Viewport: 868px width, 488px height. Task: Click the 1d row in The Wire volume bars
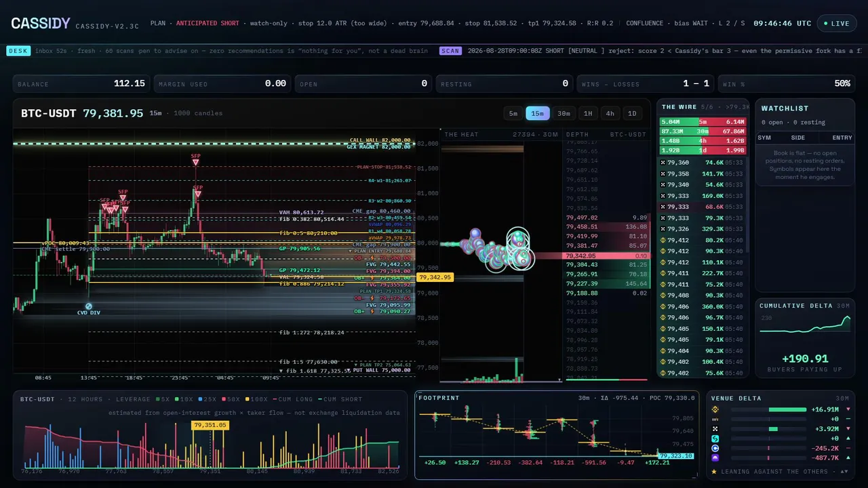coord(703,150)
